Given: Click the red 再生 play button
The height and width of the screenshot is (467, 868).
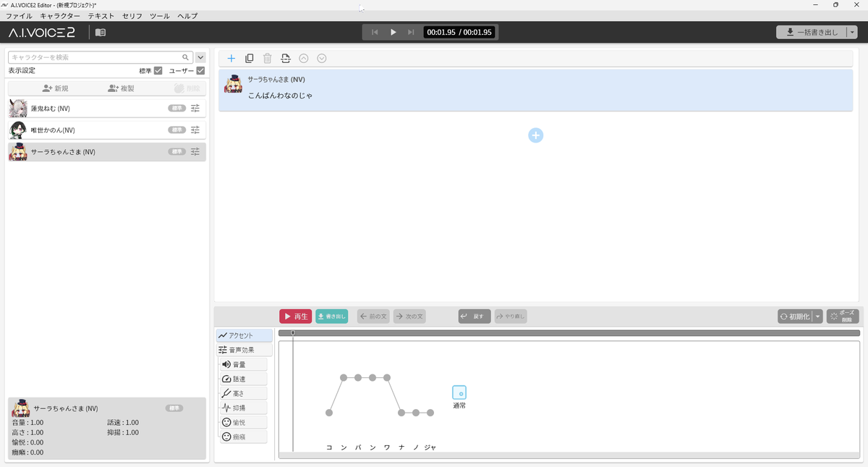Looking at the screenshot, I should pos(296,316).
